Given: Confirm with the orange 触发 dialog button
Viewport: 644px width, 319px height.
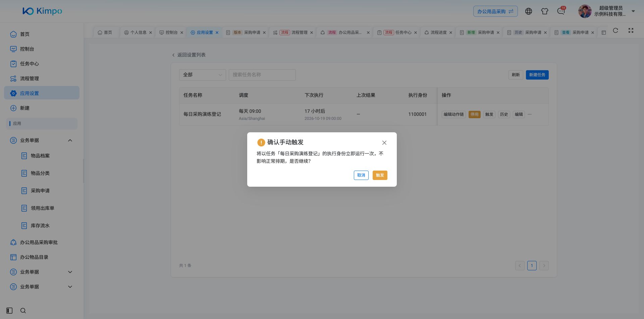Looking at the screenshot, I should click(x=380, y=175).
